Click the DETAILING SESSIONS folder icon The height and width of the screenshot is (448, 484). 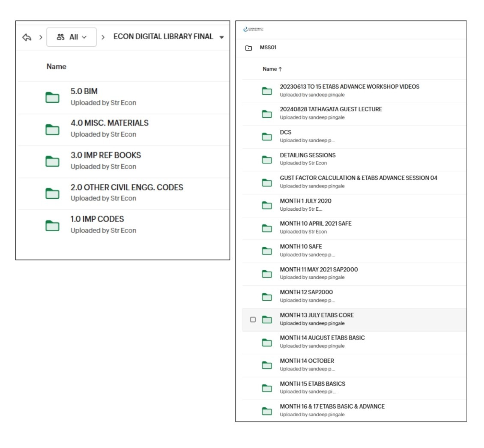click(267, 160)
